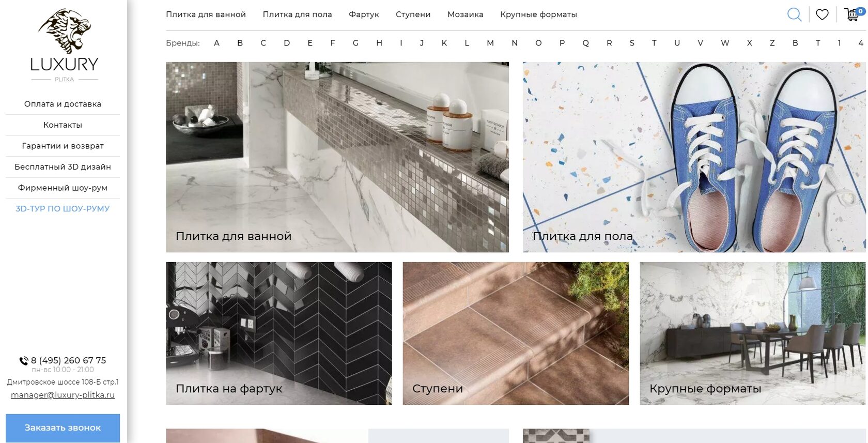Start the 3D-ТУР ПО ШОУ-РУМУ

63,209
